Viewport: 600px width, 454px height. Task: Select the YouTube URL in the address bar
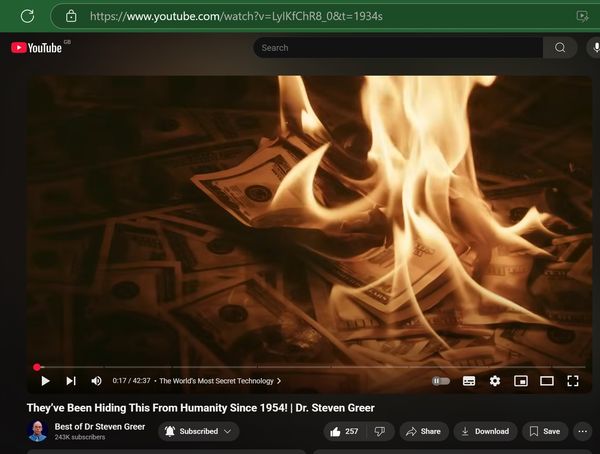click(236, 16)
